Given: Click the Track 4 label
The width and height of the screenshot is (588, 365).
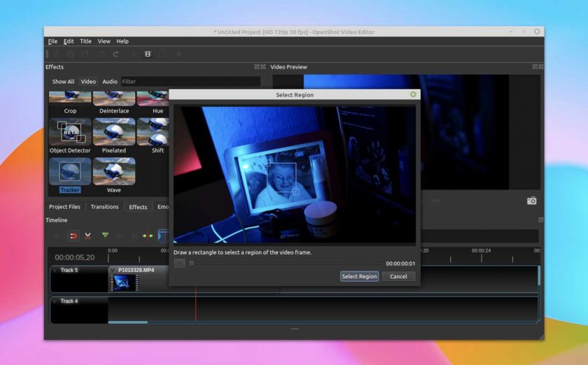Looking at the screenshot, I should pyautogui.click(x=69, y=301).
